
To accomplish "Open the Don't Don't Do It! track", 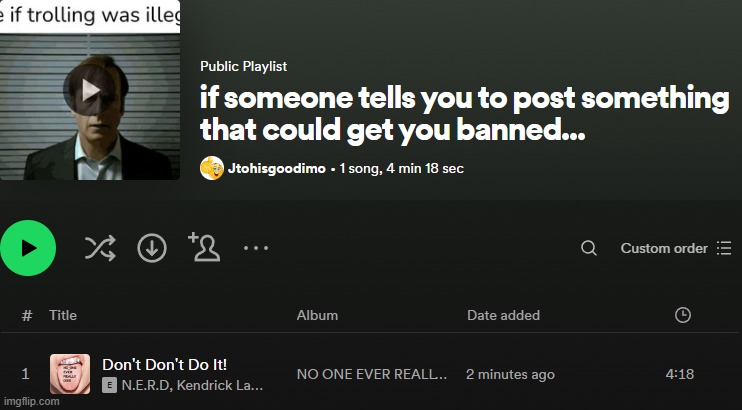I will pos(164,365).
